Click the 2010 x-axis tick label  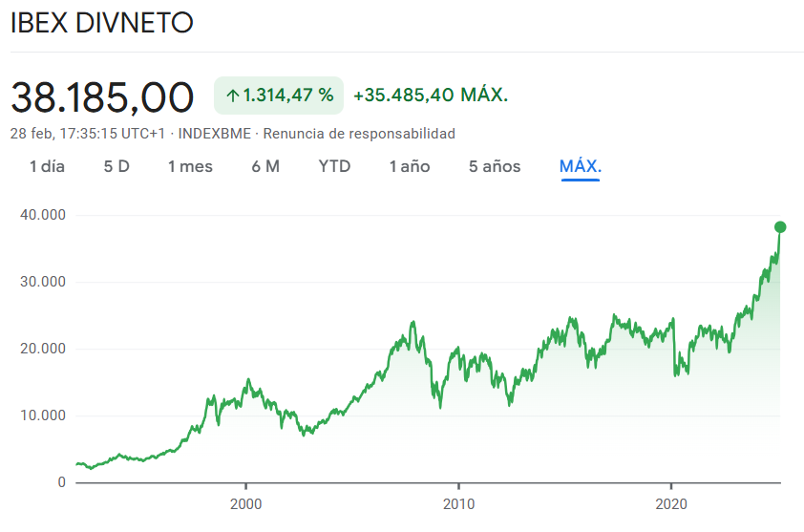point(458,503)
